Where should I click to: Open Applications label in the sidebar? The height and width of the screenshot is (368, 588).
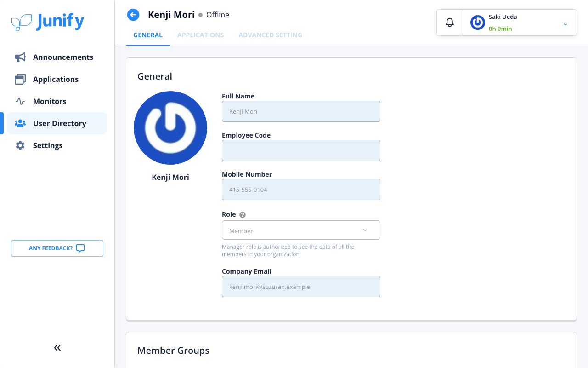point(56,79)
